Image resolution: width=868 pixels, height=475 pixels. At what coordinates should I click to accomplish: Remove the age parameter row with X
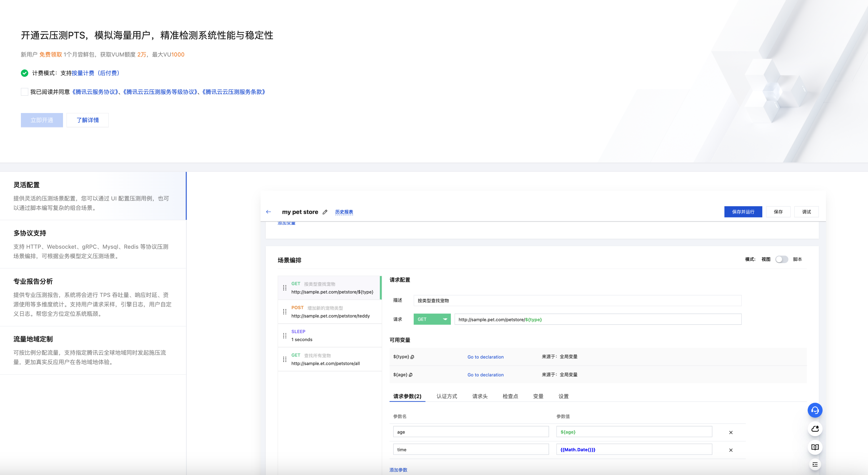(x=730, y=432)
